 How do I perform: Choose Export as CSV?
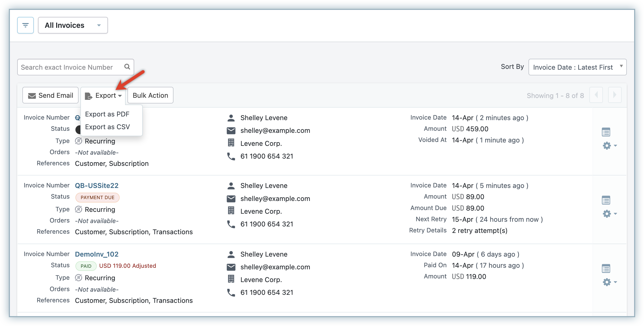coord(107,127)
